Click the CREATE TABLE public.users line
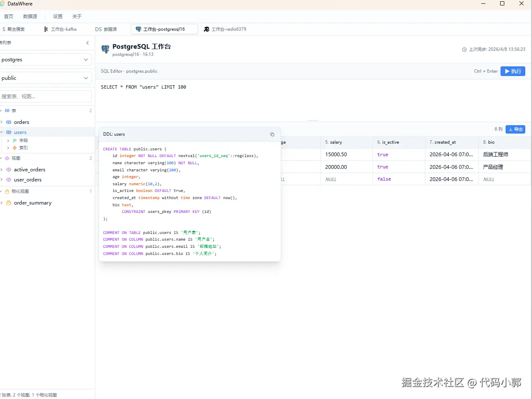Screen dimensions: 532x399 click(x=135, y=149)
